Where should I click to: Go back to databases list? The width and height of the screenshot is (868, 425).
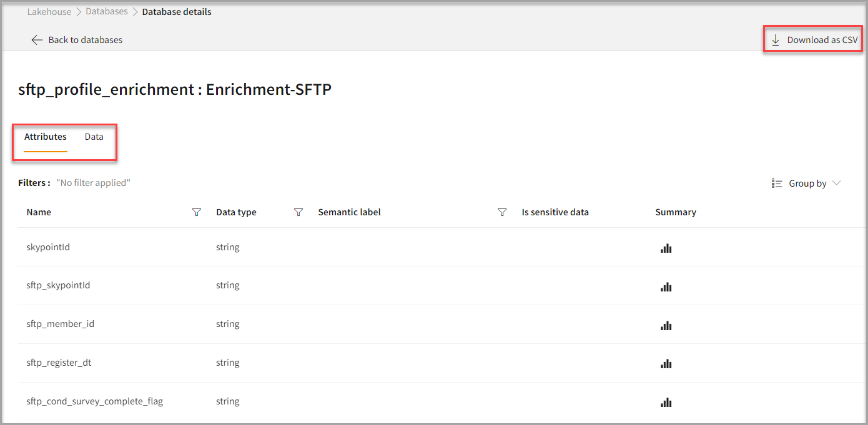[x=85, y=40]
